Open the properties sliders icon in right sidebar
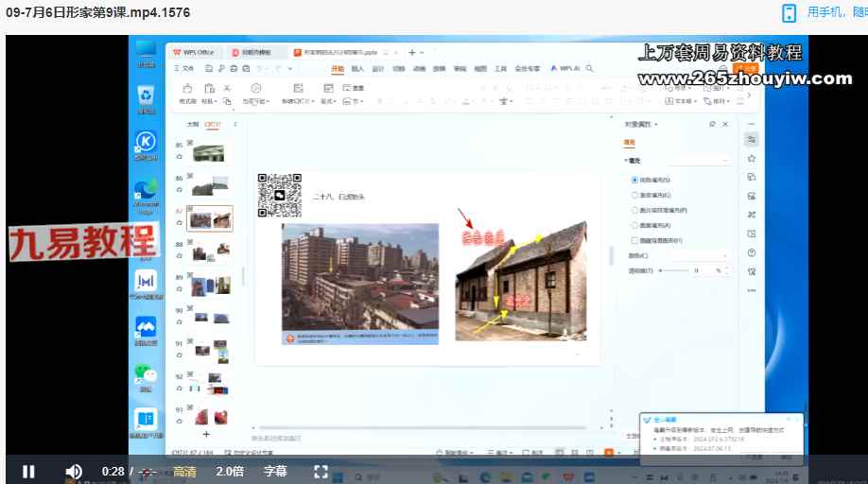Screen dimensions: 868x484 coord(751,139)
